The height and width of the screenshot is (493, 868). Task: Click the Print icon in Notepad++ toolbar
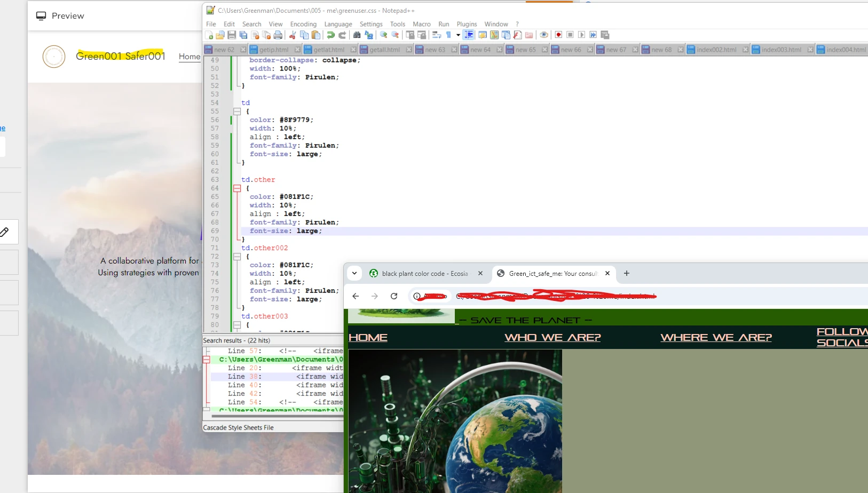[278, 35]
